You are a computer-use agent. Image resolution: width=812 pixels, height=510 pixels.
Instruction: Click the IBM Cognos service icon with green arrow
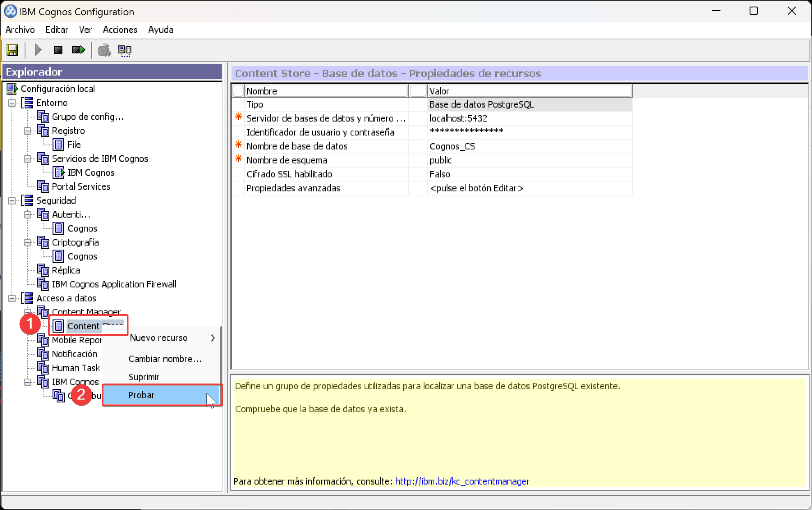point(59,172)
